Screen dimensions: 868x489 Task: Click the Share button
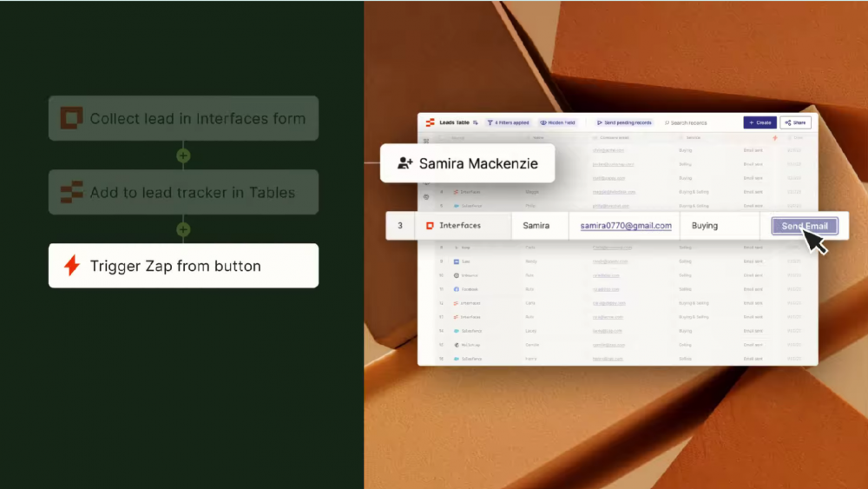coord(795,122)
